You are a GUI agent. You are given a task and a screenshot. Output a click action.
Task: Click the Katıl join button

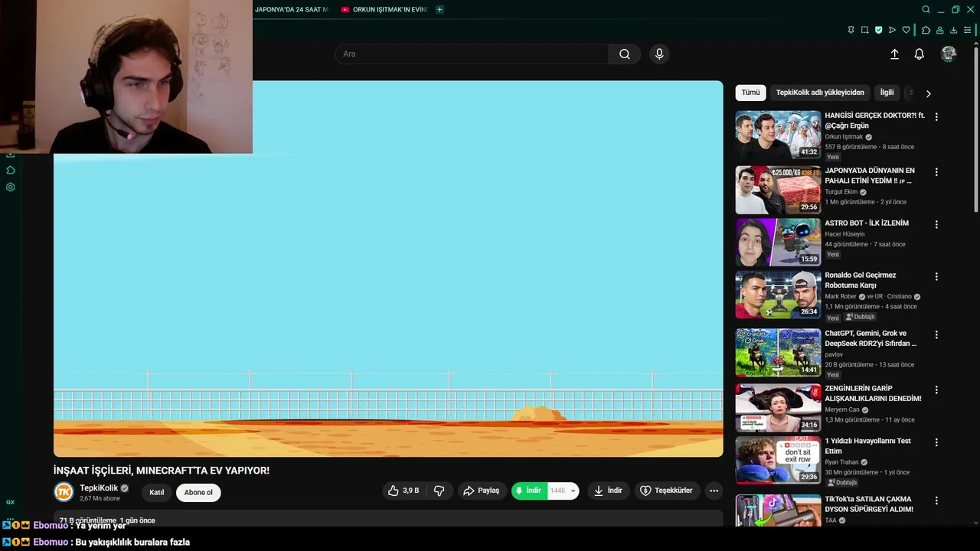click(x=156, y=492)
